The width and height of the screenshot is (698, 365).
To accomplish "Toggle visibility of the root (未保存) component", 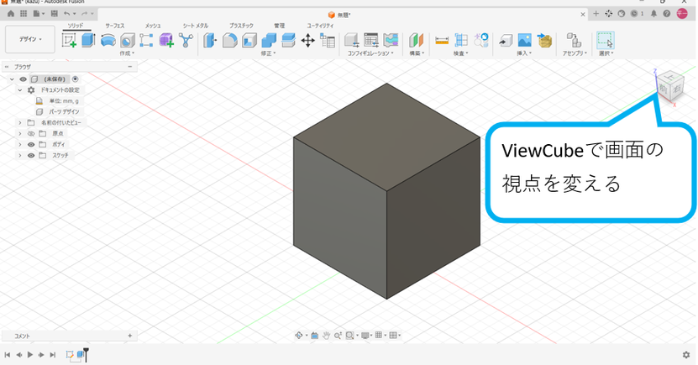I will tap(23, 79).
